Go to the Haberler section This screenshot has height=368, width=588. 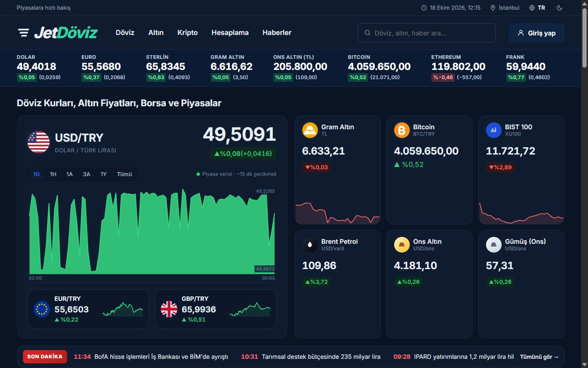point(277,33)
